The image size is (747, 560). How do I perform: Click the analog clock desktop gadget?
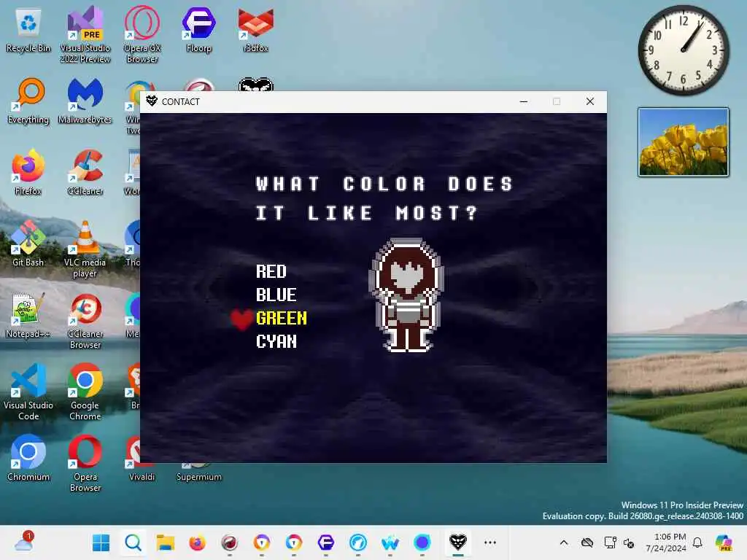(x=683, y=50)
